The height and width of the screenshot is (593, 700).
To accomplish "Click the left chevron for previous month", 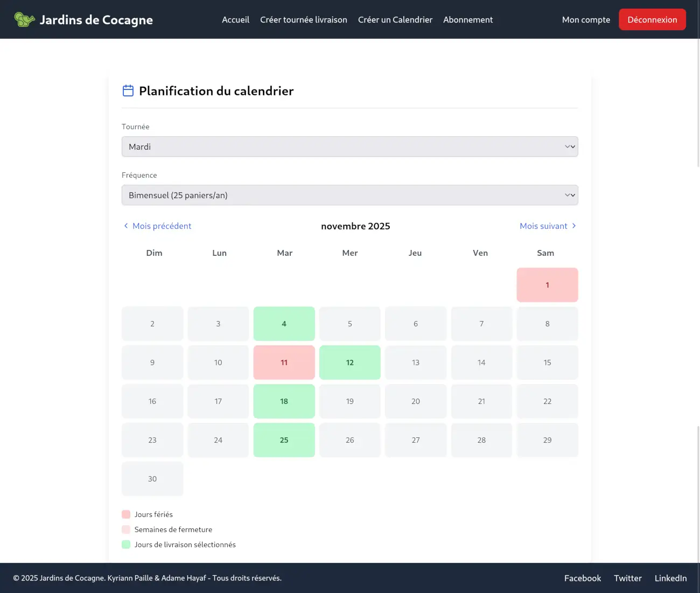I will point(126,226).
